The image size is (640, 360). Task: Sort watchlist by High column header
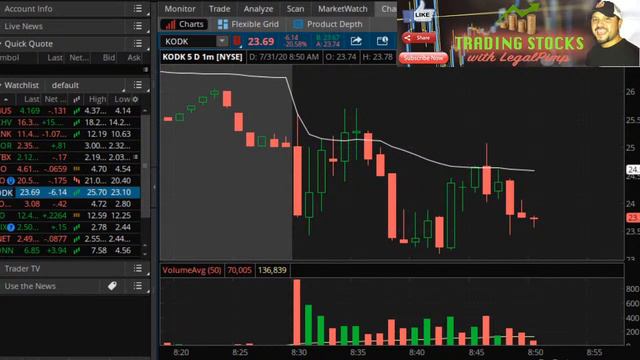point(97,99)
